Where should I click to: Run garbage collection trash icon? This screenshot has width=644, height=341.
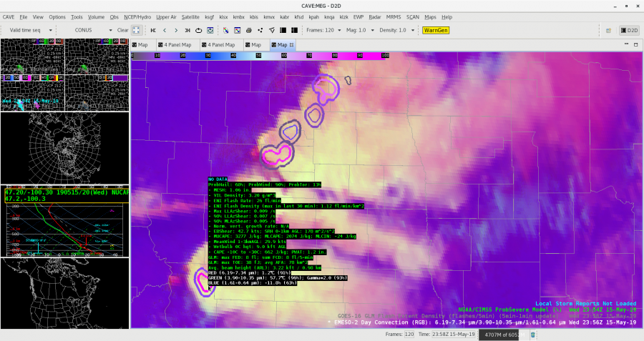coord(533,334)
